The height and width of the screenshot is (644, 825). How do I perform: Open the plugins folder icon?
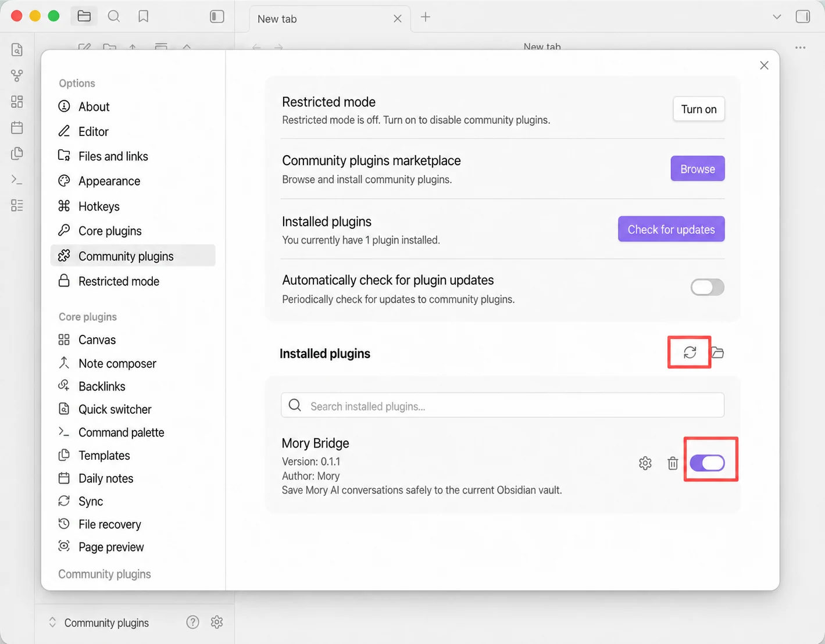[717, 352]
